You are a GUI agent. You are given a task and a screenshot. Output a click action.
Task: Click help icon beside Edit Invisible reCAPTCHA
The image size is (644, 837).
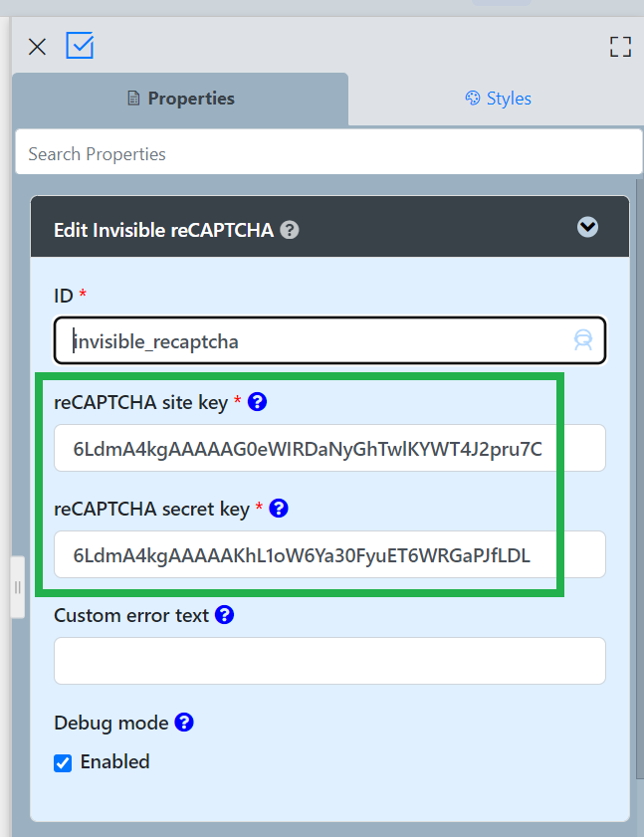[x=290, y=231]
